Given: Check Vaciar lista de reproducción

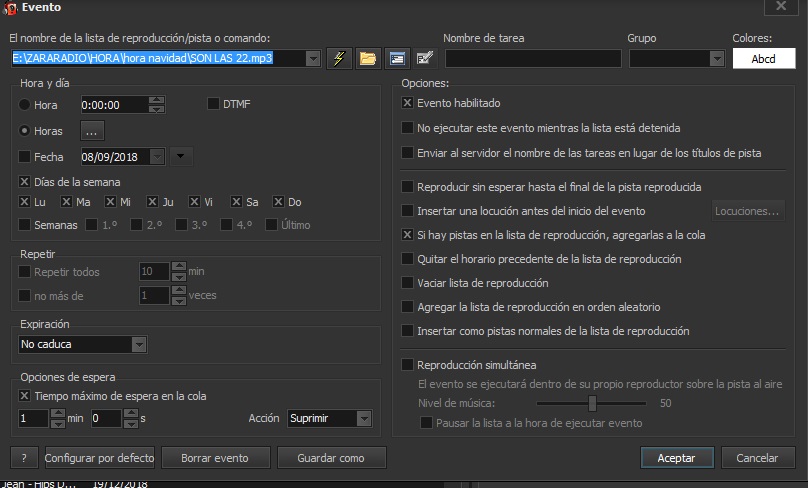Looking at the screenshot, I should coord(407,282).
